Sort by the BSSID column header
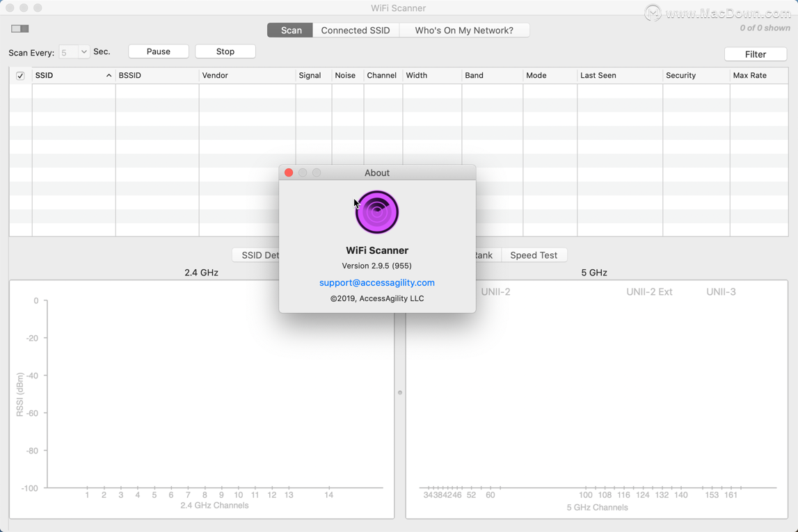The height and width of the screenshot is (532, 798). [x=157, y=75]
